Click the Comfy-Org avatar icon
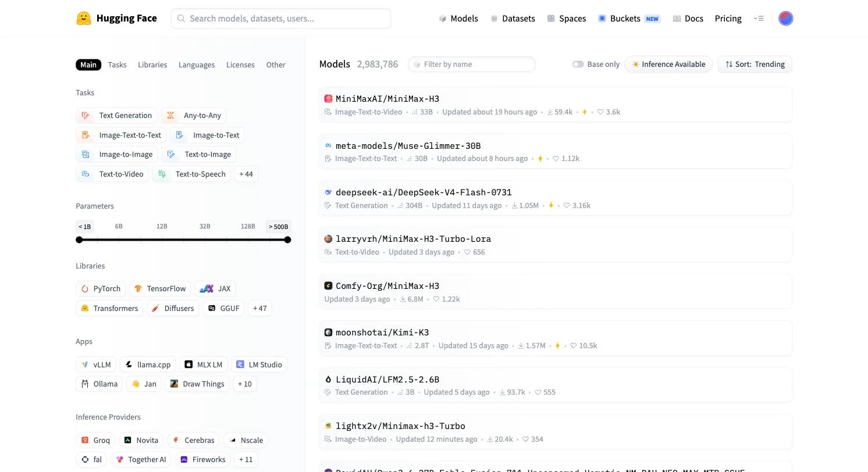 (328, 285)
